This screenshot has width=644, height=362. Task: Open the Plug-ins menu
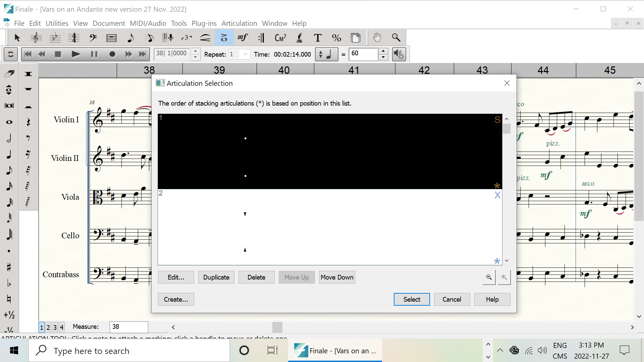pyautogui.click(x=204, y=23)
